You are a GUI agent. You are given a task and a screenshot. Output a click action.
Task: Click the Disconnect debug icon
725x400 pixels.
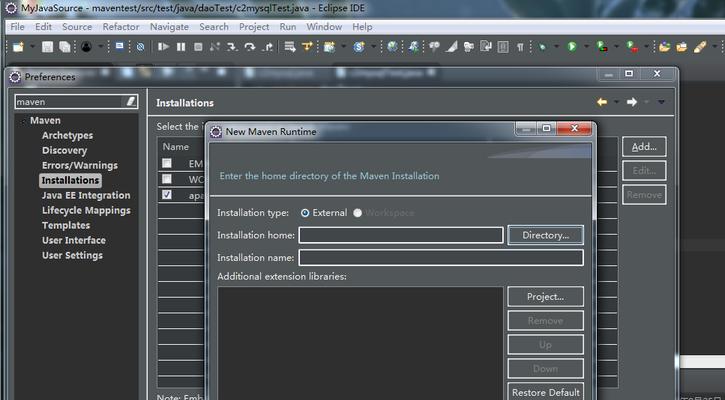coord(215,47)
